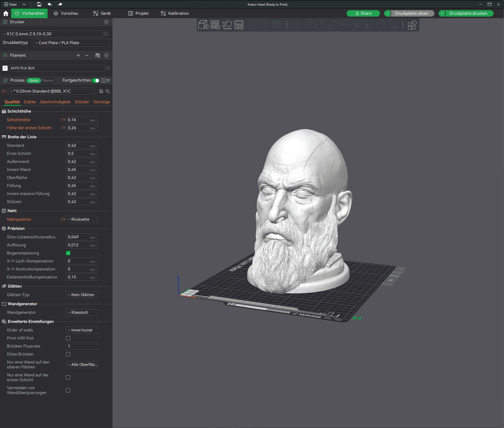The image size is (504, 428).
Task: Open the Nahtposition Rückseite dropdown
Action: pos(82,219)
